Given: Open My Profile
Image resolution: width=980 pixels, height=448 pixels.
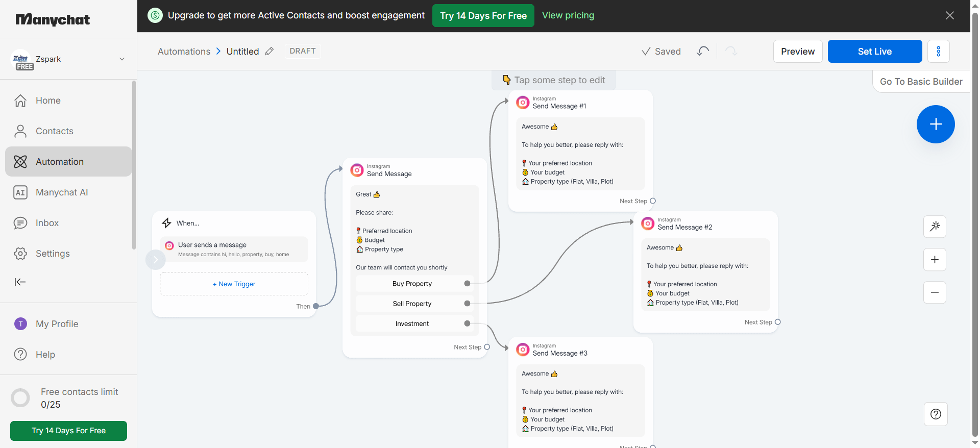Looking at the screenshot, I should [x=68, y=324].
